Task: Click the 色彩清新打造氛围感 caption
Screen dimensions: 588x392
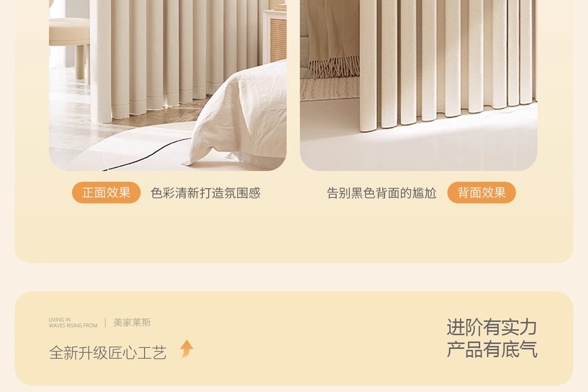Action: [x=205, y=193]
